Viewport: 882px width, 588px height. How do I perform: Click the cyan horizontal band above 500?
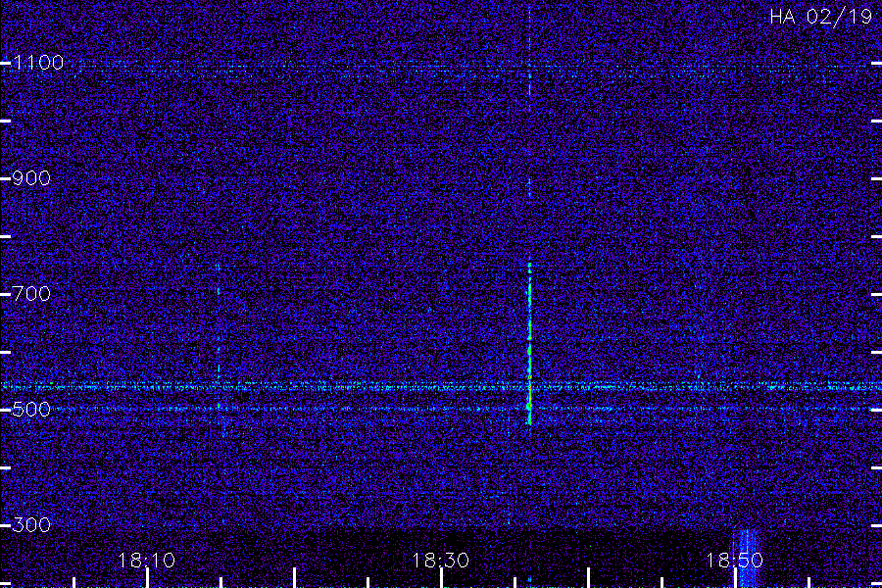pyautogui.click(x=441, y=386)
